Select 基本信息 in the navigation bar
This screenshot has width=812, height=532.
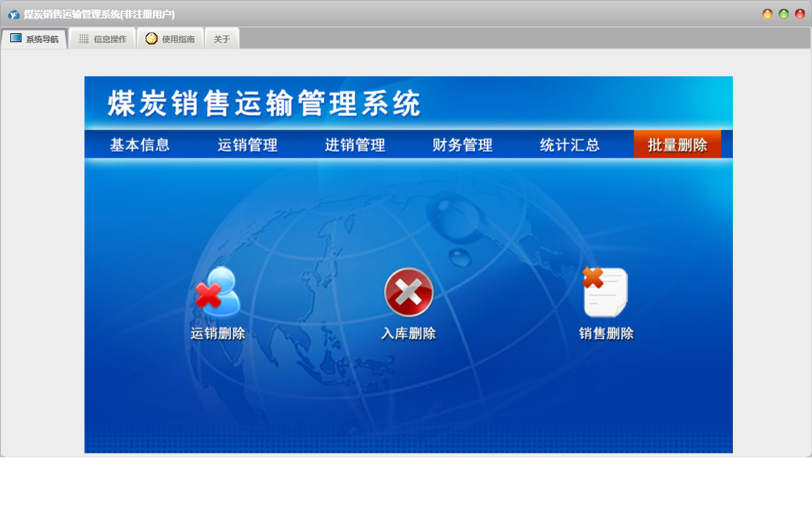[x=140, y=145]
